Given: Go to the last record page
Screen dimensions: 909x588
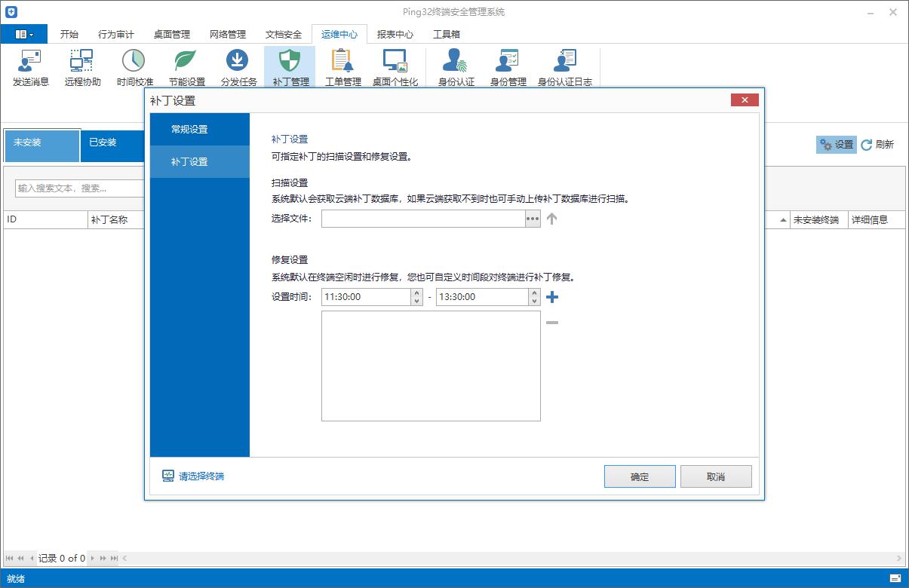Looking at the screenshot, I should [114, 559].
